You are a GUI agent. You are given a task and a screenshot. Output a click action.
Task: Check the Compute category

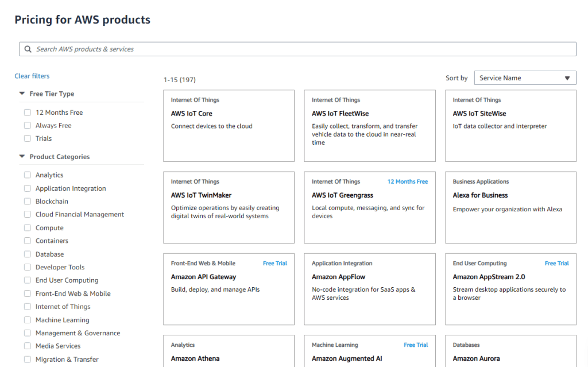tap(28, 228)
